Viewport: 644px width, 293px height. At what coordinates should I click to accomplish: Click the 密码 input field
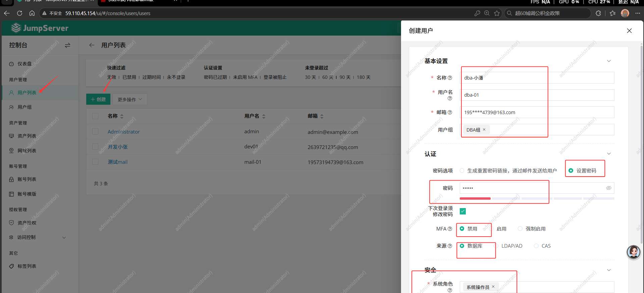(x=537, y=188)
